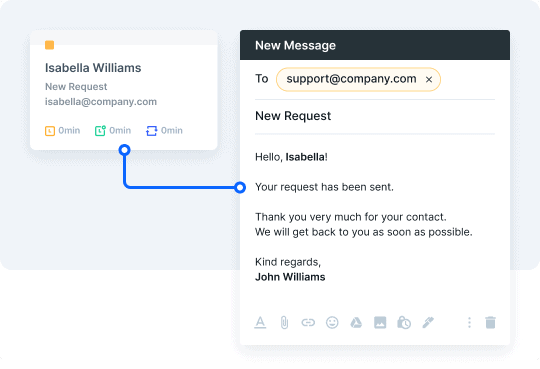Viewport: 540px width, 369px height.
Task: Click the orange clock 0min timer
Action: 62,131
